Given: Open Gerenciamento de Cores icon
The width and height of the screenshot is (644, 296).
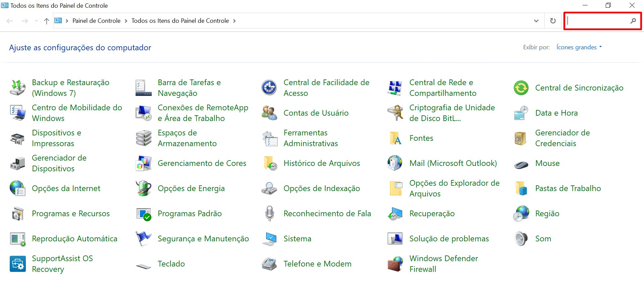Looking at the screenshot, I should tap(144, 163).
